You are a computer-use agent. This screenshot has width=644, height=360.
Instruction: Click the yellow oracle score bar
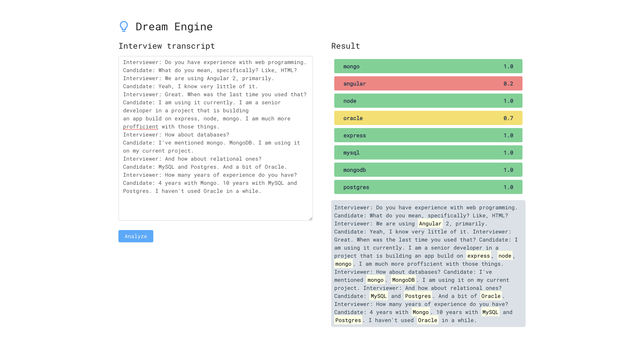point(428,118)
